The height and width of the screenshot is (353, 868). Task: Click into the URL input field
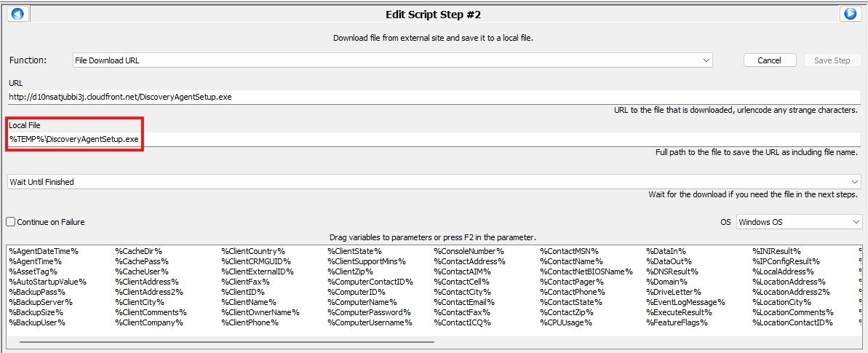click(x=434, y=97)
